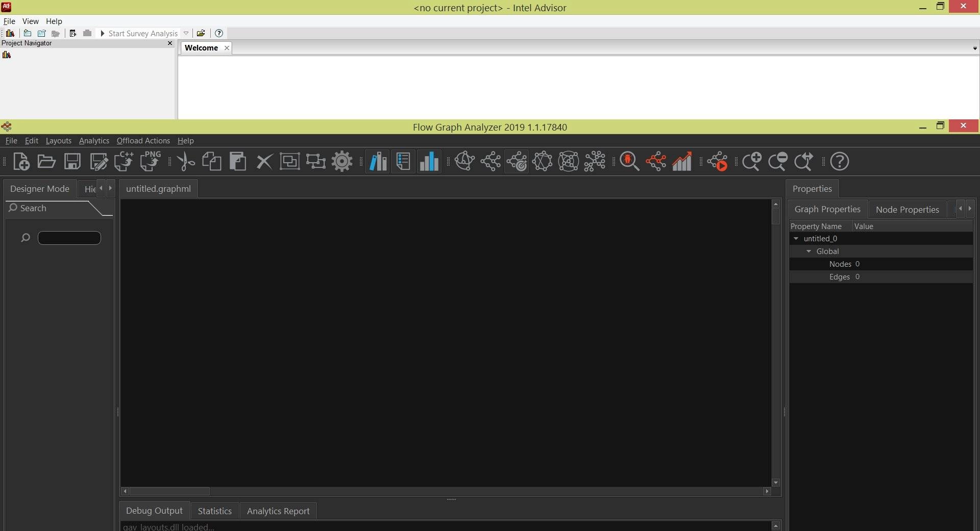Collapse the untitled_0 tree node

point(796,239)
